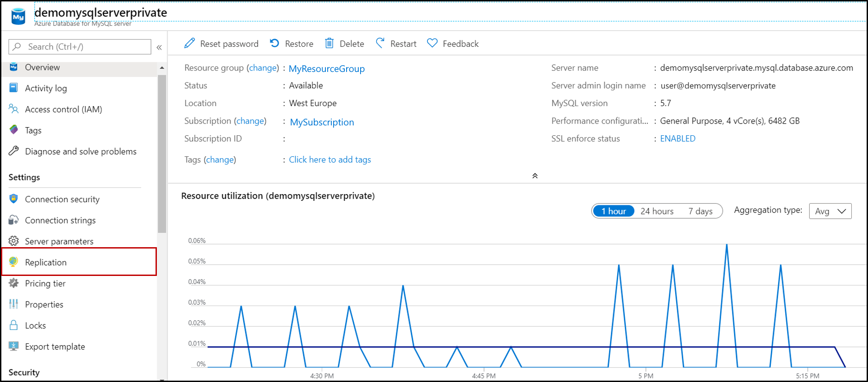
Task: Click here to add tags link
Action: pyautogui.click(x=330, y=160)
